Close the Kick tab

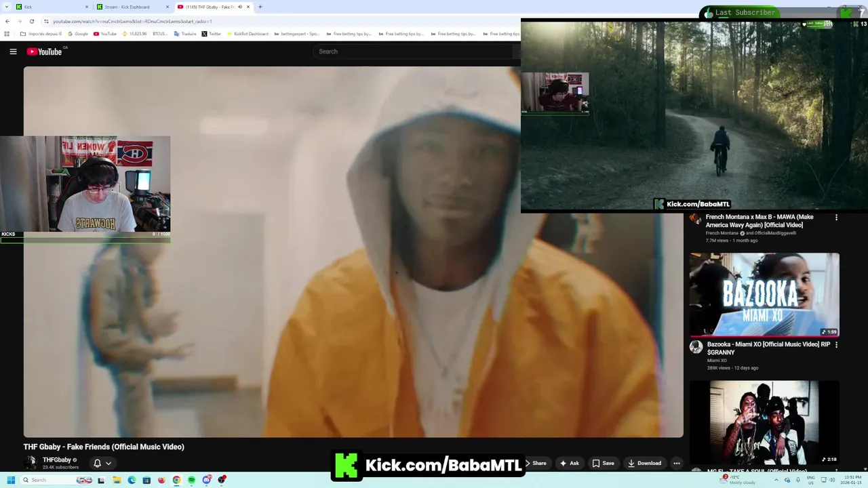pyautogui.click(x=87, y=7)
